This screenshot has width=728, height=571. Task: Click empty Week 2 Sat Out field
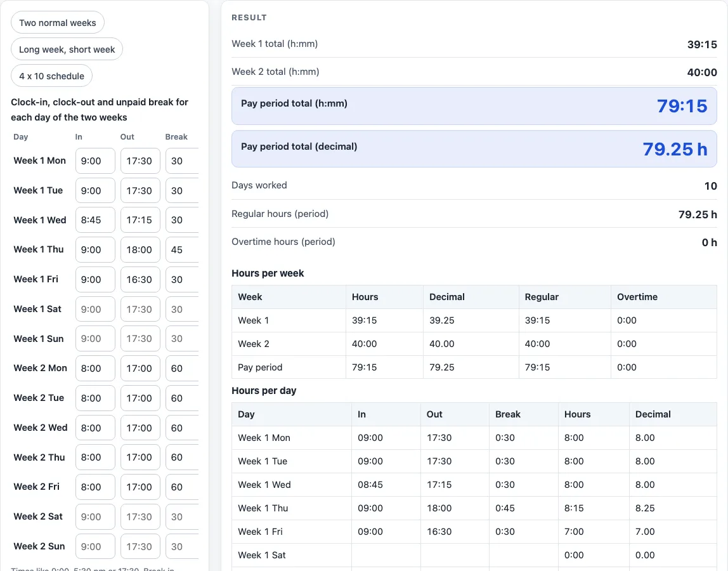(140, 516)
